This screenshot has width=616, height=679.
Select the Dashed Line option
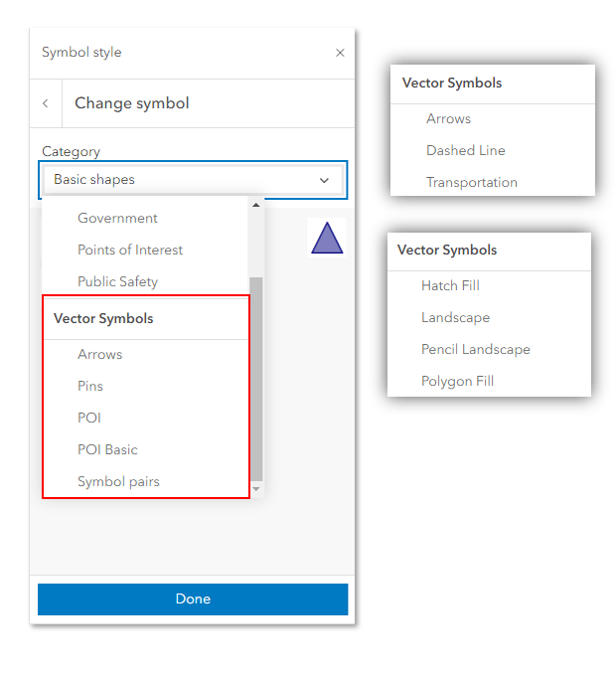coord(465,150)
